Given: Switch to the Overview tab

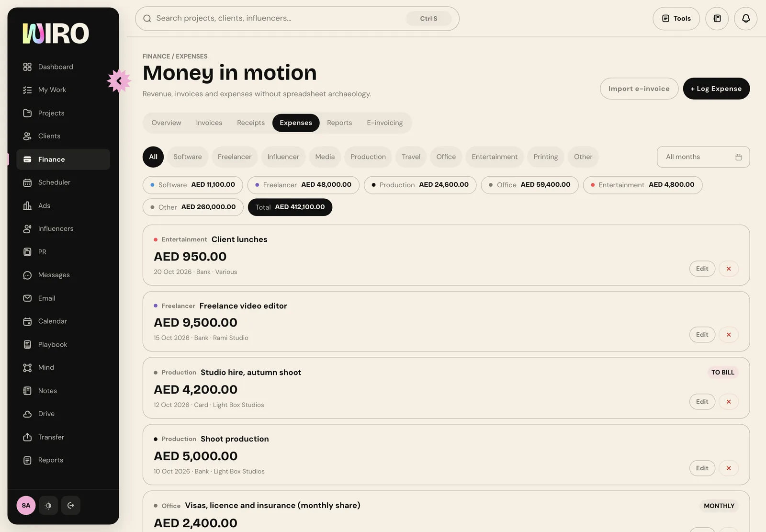Looking at the screenshot, I should click(166, 123).
